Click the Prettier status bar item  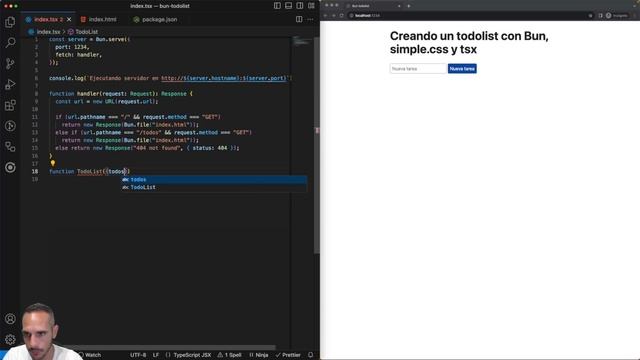(x=288, y=355)
